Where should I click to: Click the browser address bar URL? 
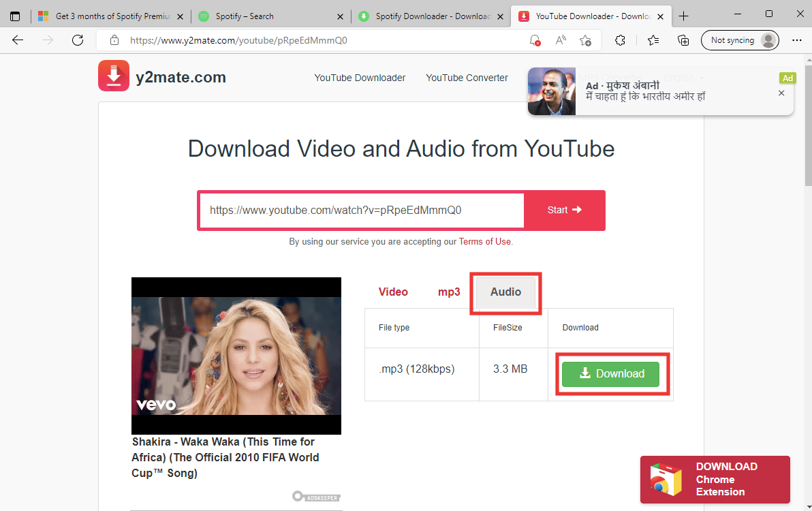238,40
